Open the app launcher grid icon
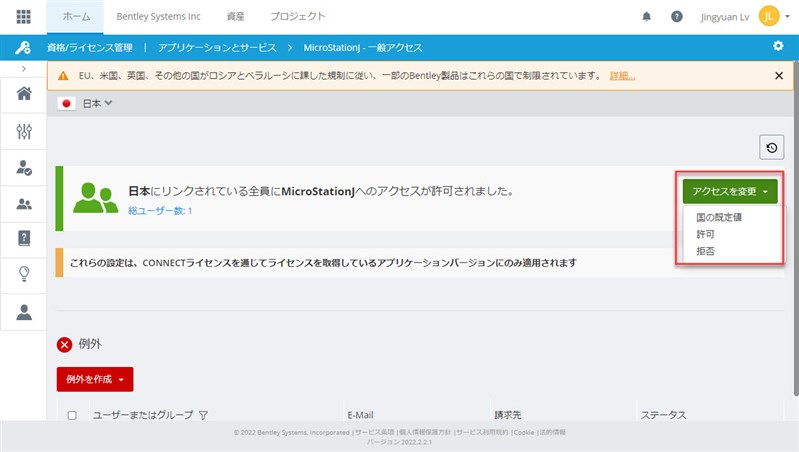 [23, 16]
